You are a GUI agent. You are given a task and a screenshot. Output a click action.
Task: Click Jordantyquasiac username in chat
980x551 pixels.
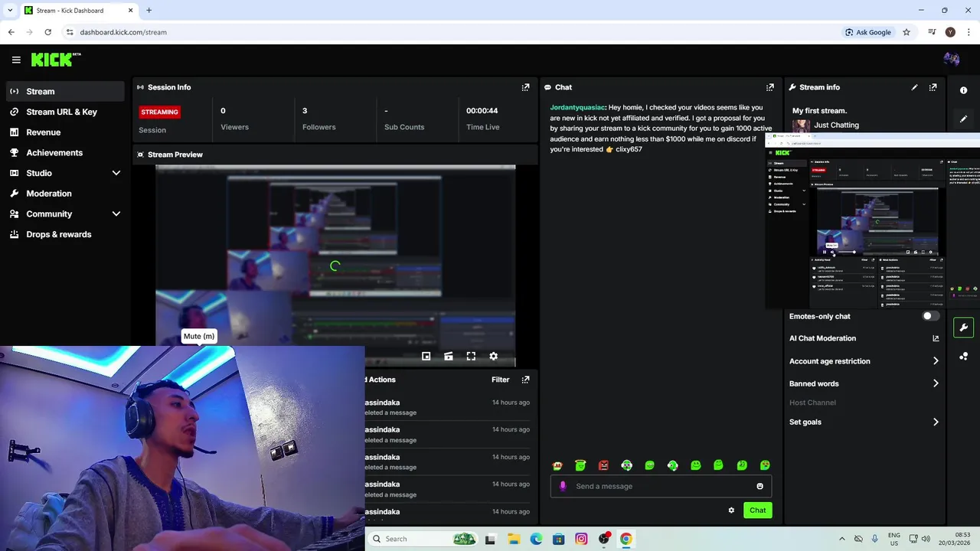click(x=578, y=108)
